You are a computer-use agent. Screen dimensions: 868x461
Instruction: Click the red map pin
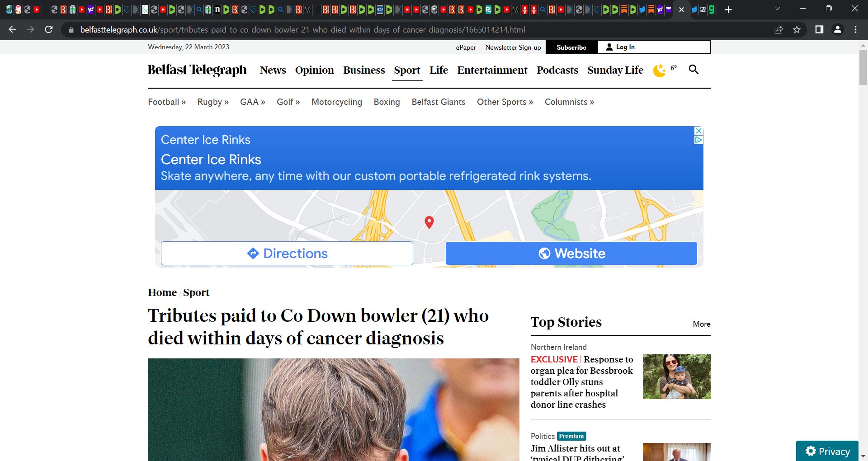pyautogui.click(x=429, y=222)
